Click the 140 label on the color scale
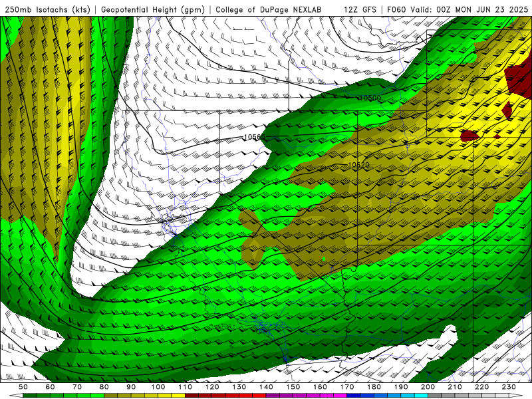This screenshot has width=532, height=399. 267,387
